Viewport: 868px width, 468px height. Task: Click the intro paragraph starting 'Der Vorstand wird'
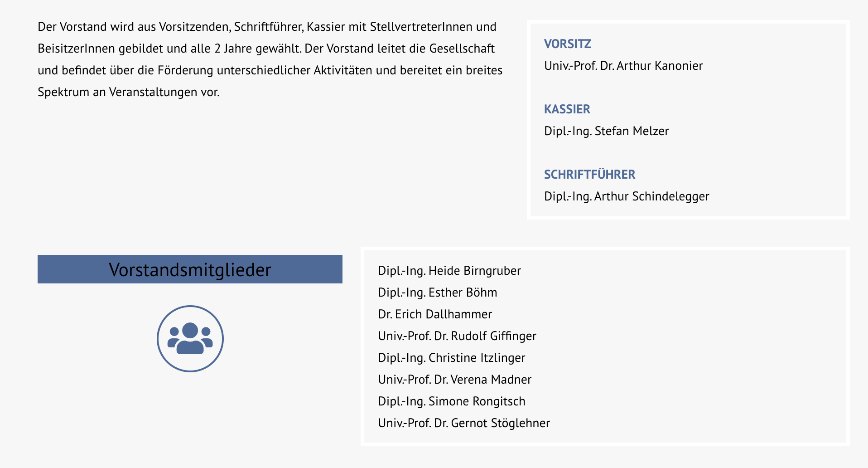point(270,59)
